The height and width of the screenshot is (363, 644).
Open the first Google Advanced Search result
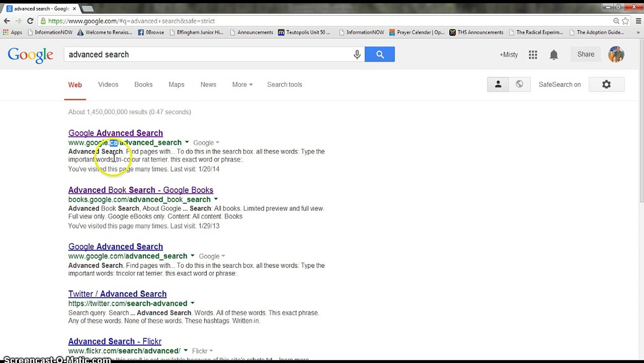115,133
